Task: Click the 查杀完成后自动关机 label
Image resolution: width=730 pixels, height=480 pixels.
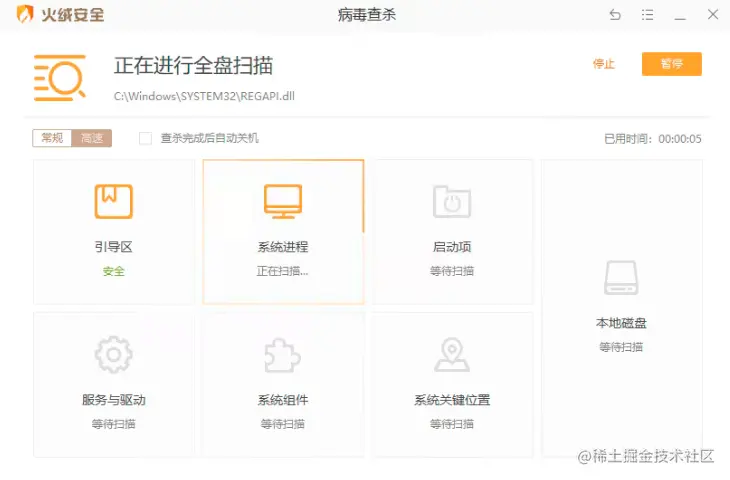Action: coord(210,138)
